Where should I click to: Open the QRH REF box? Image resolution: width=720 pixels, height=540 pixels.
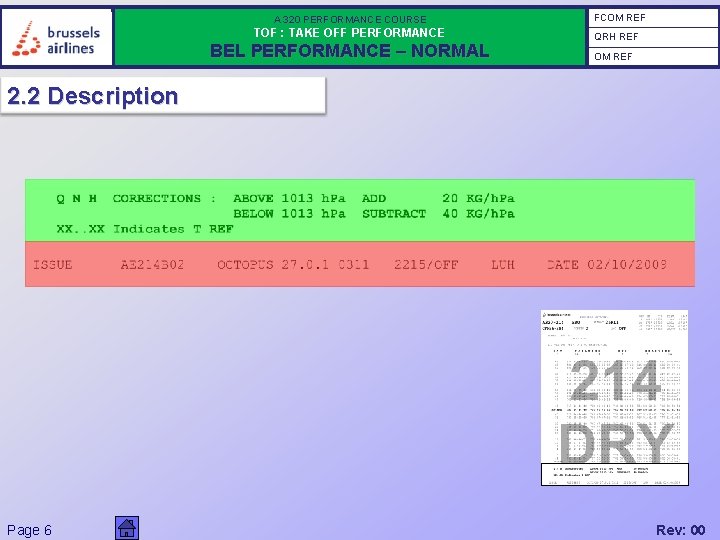tap(653, 37)
